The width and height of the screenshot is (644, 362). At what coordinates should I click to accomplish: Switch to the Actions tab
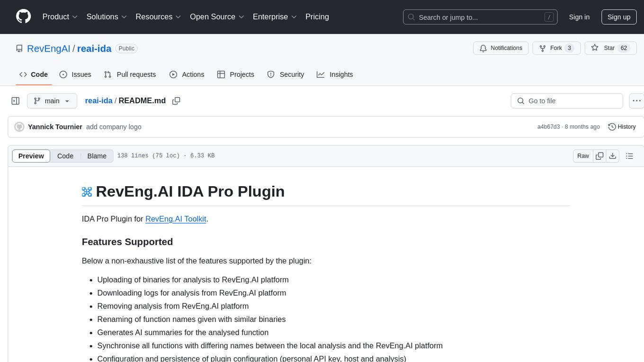click(187, 74)
